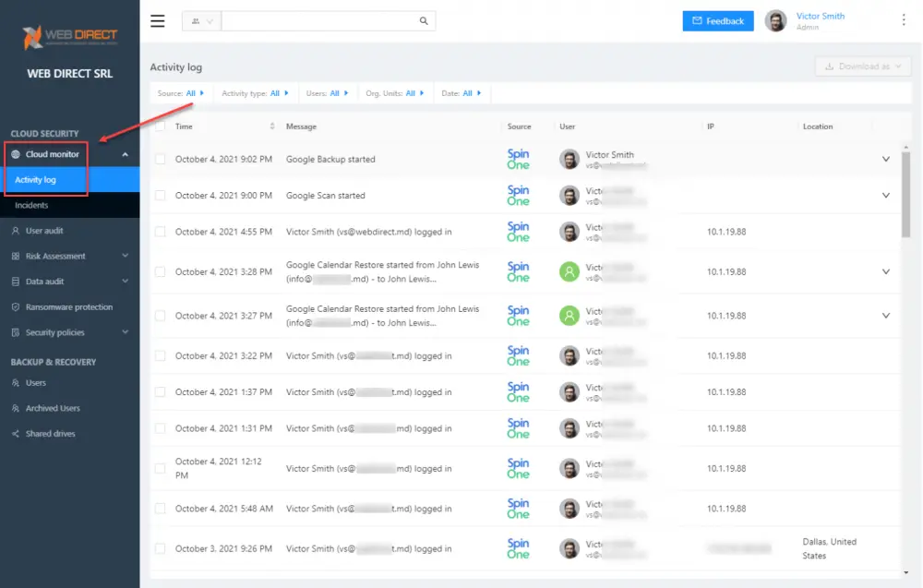Image resolution: width=923 pixels, height=588 pixels.
Task: Click inside the top search field
Action: pyautogui.click(x=323, y=19)
